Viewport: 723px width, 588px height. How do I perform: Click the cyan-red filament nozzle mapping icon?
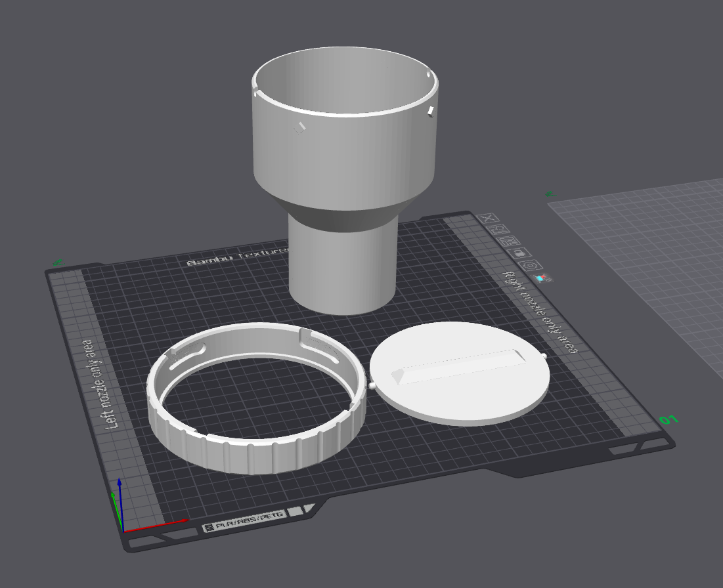pos(542,278)
